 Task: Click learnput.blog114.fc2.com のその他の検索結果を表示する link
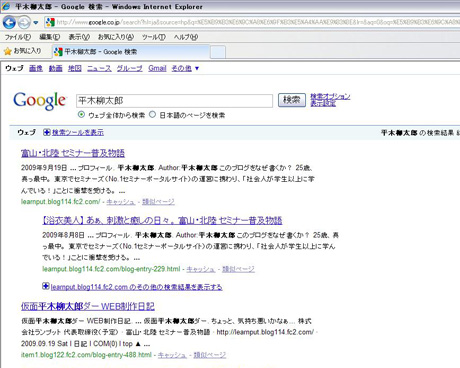coord(137,287)
